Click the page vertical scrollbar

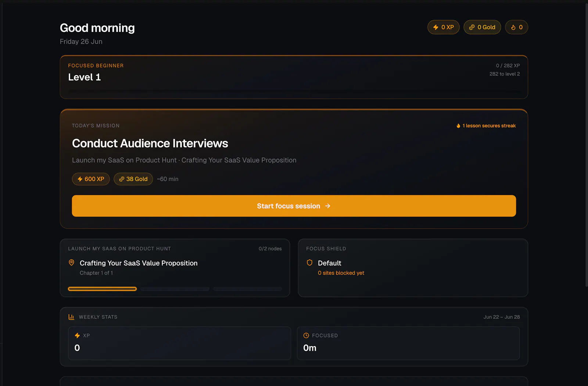point(587,145)
